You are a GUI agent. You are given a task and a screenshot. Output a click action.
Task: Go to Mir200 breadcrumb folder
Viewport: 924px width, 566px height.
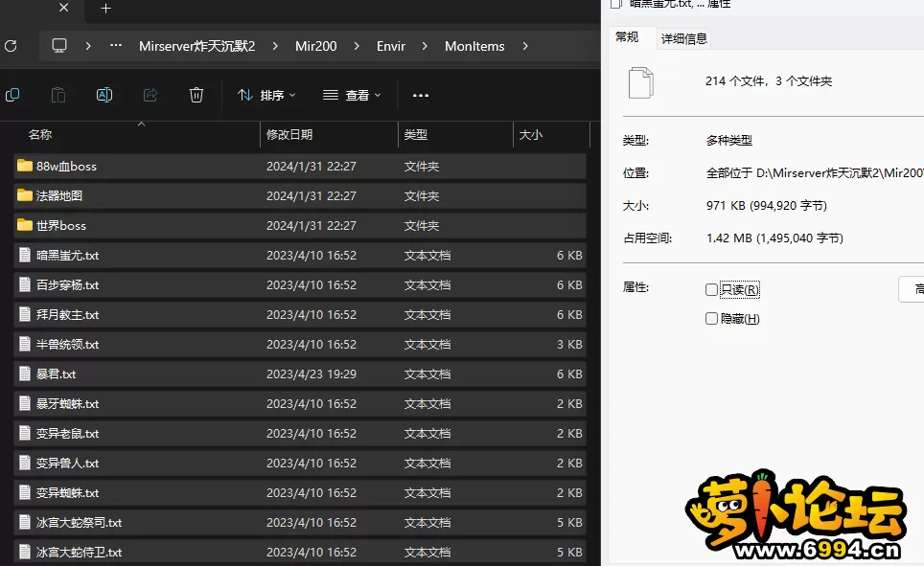pos(316,46)
